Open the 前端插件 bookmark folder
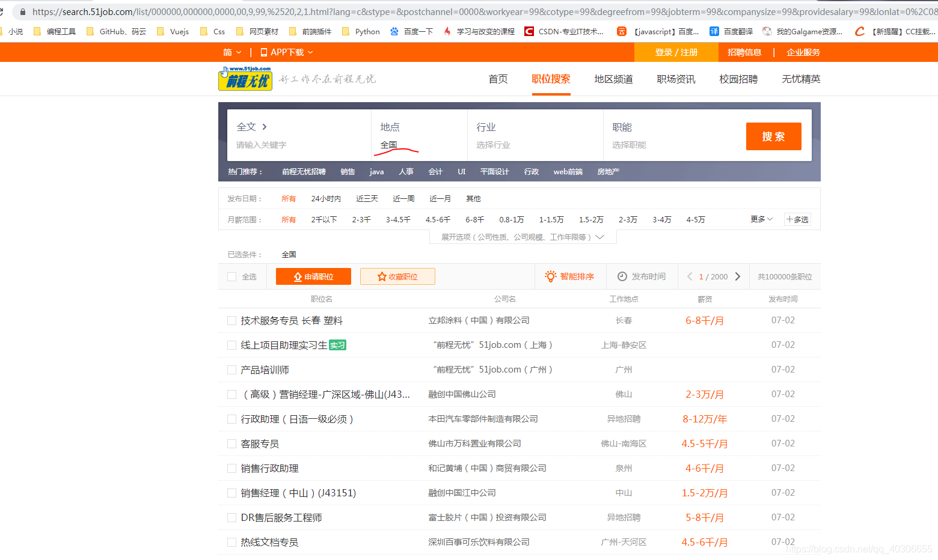Viewport: 938px width, 560px height. (x=310, y=31)
